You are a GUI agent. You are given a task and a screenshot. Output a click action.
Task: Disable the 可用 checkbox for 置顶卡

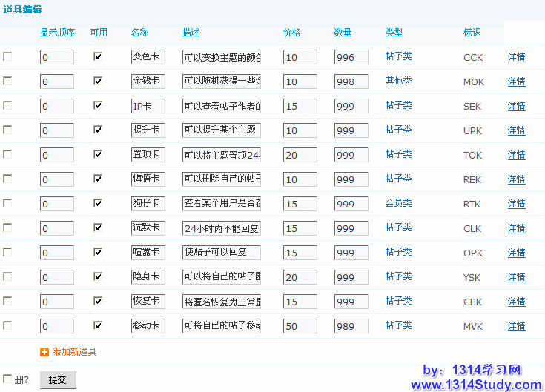98,154
